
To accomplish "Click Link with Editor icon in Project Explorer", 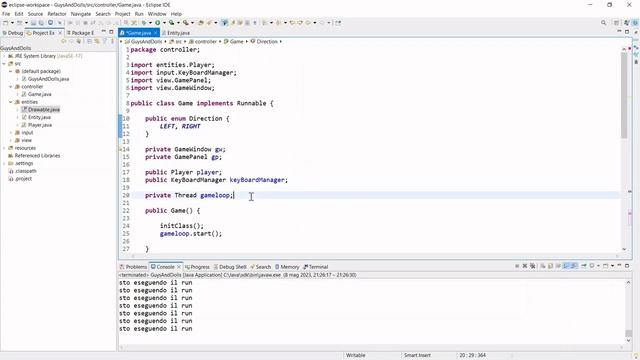I will point(97,41).
